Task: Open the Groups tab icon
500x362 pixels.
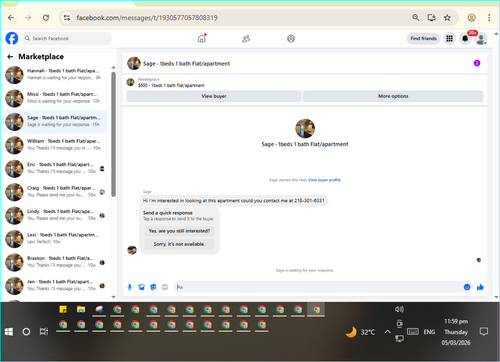Action: (291, 39)
